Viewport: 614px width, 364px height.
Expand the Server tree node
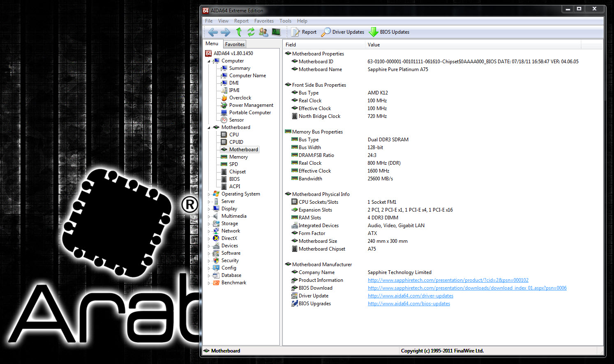pos(209,202)
